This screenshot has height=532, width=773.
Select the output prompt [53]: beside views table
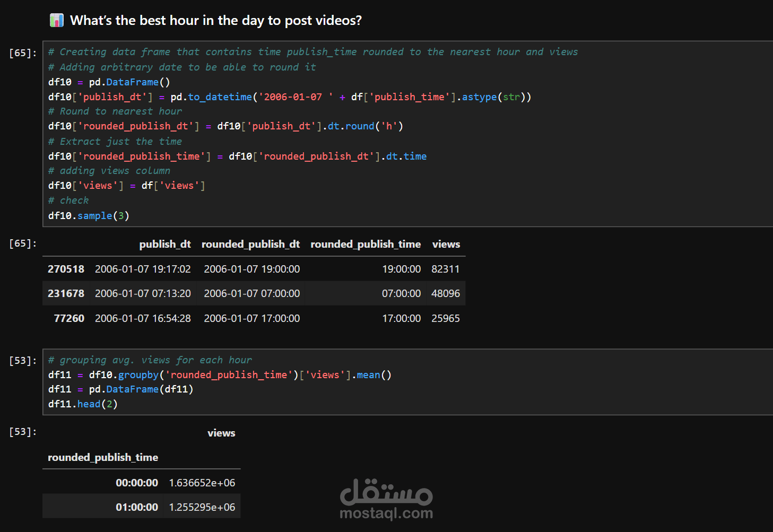(23, 432)
